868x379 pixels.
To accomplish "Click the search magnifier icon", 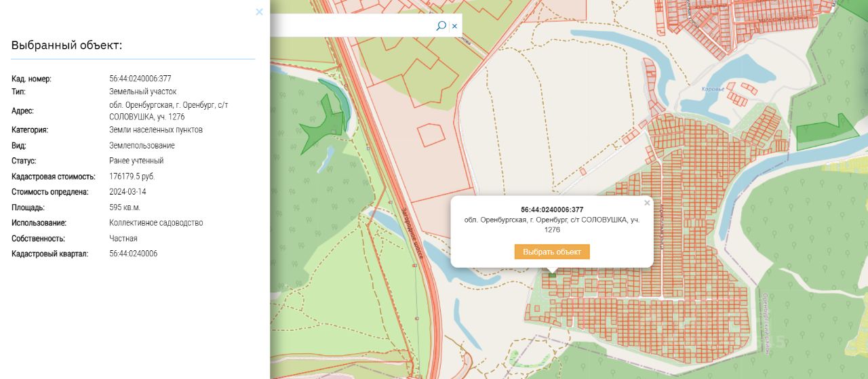I will pos(441,26).
